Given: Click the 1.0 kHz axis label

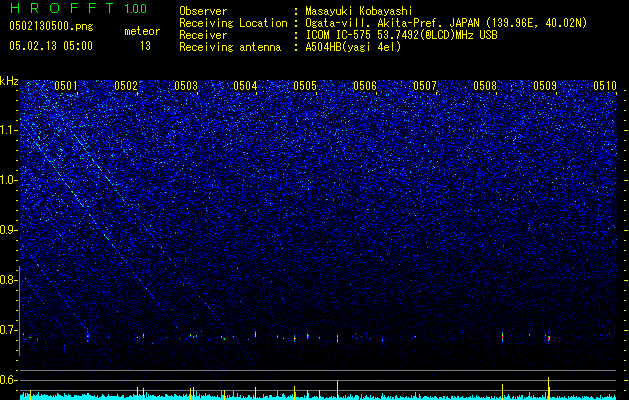Looking at the screenshot, I should click(9, 180).
